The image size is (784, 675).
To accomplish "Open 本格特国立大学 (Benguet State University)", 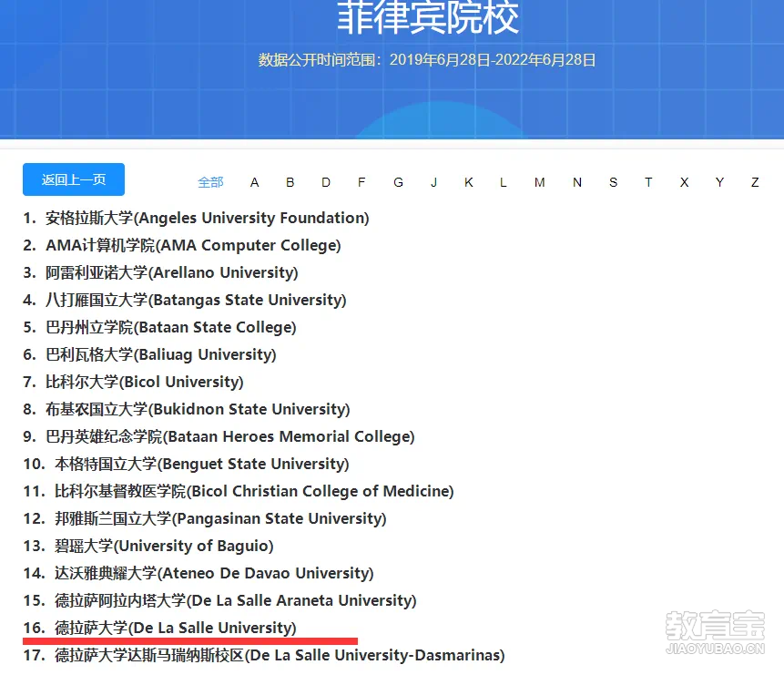I will [x=186, y=464].
